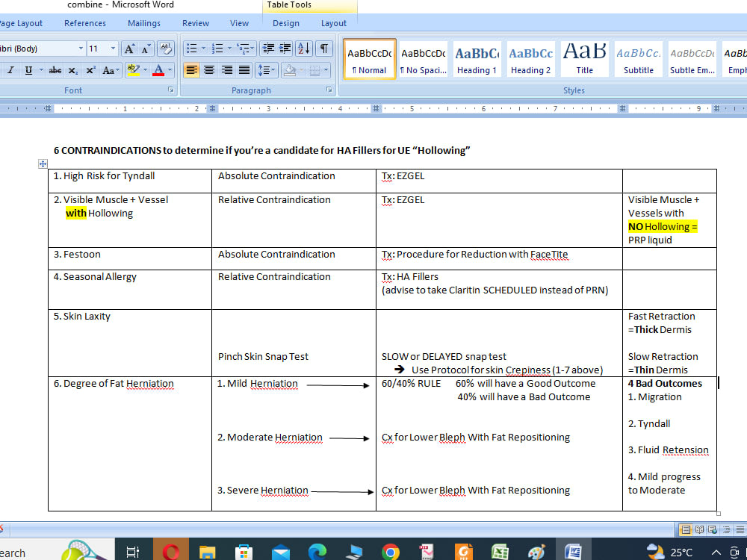Toggle strikethrough formatting
The width and height of the screenshot is (747, 560).
[x=55, y=70]
